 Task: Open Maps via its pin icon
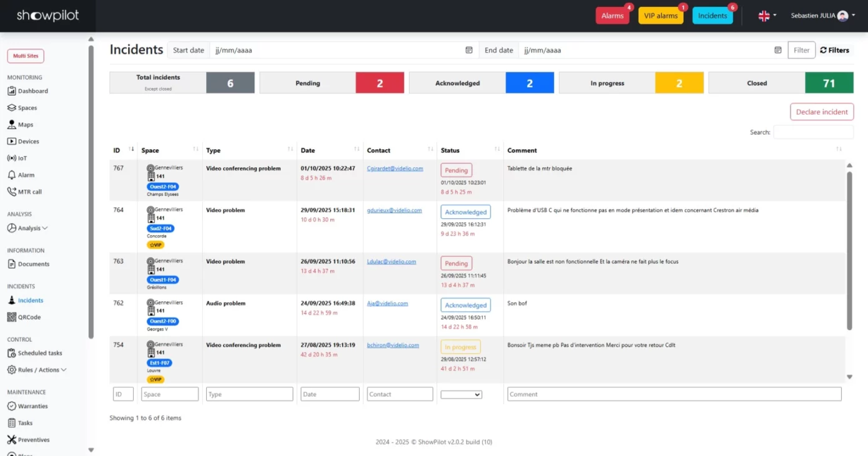coord(11,125)
